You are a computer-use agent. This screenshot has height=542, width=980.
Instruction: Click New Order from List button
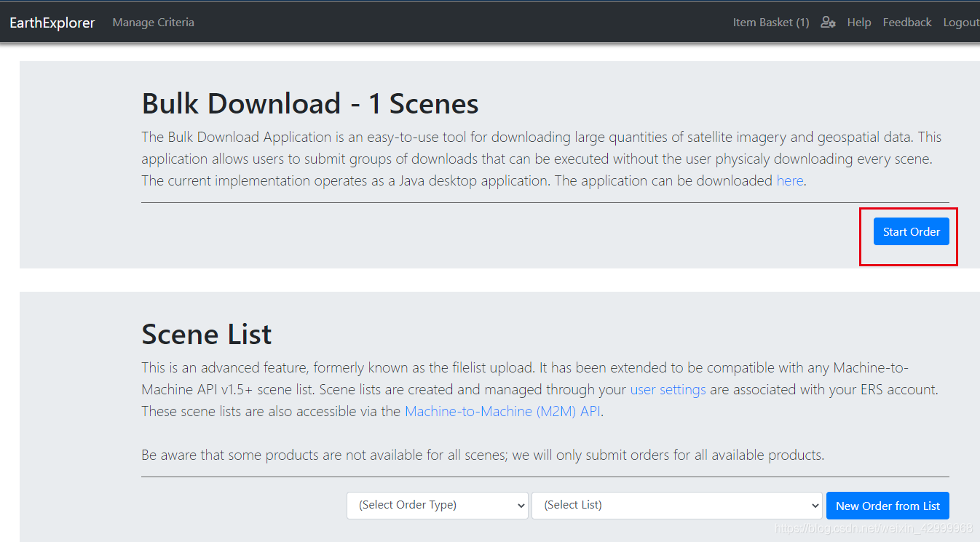tap(888, 506)
